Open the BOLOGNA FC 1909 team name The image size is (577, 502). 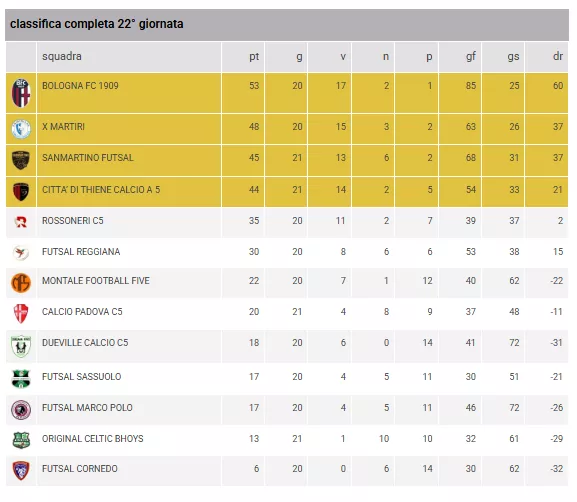pos(80,86)
